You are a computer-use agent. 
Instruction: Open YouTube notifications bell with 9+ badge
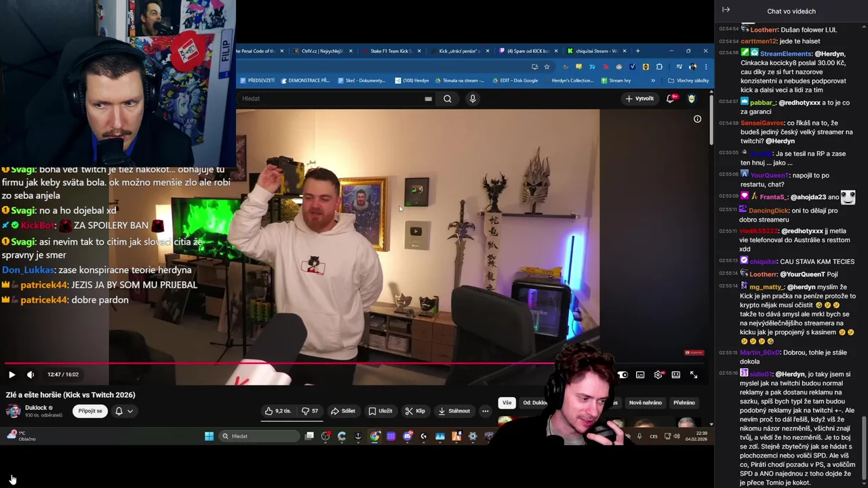click(x=671, y=99)
